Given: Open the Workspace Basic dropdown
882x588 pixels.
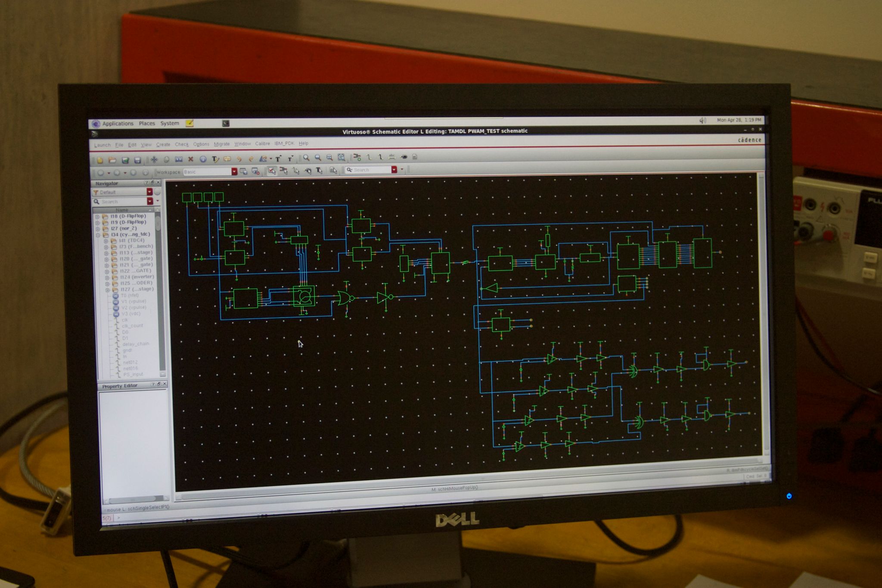Looking at the screenshot, I should tap(234, 171).
